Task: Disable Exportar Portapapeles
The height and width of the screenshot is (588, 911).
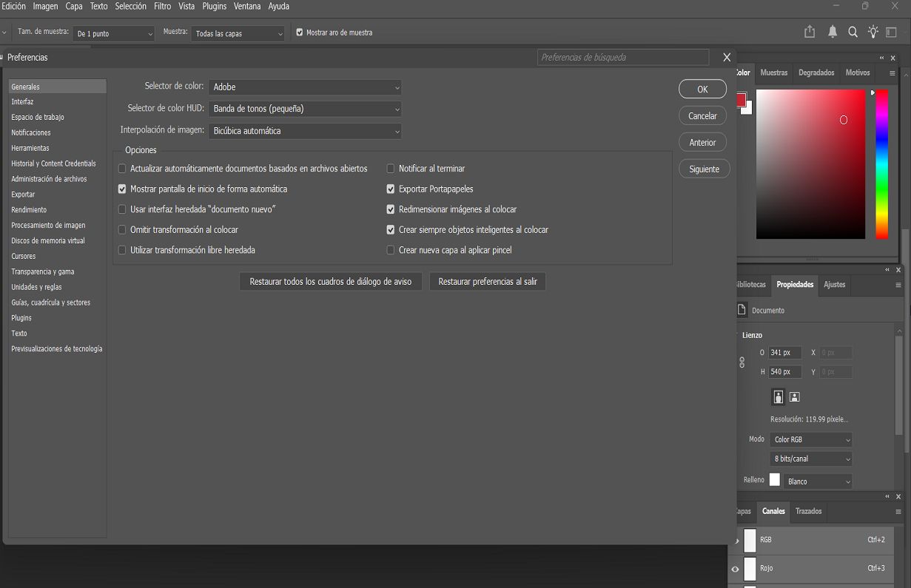Action: point(391,189)
